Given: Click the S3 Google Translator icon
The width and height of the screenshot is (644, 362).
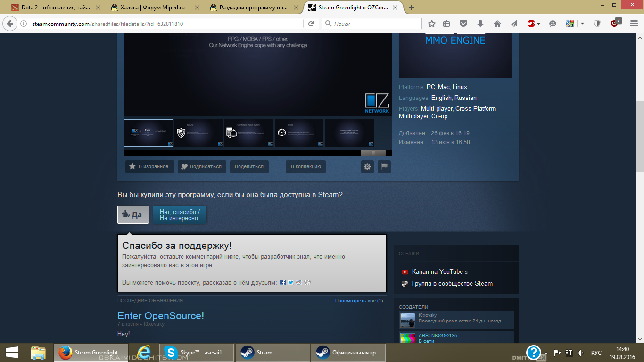Looking at the screenshot, I should click(570, 24).
